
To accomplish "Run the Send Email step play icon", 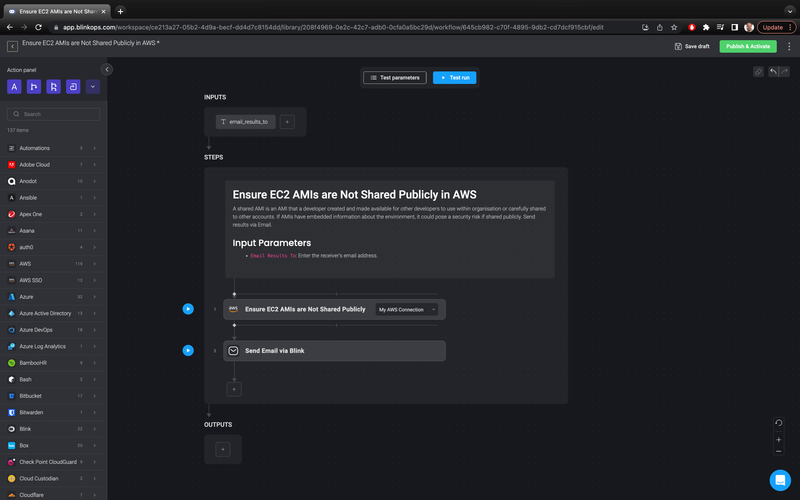I will point(188,350).
